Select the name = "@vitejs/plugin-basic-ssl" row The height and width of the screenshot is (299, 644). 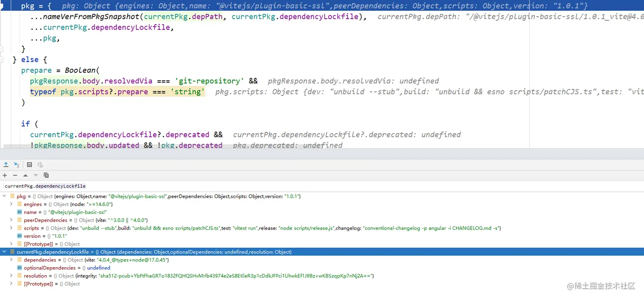pos(322,212)
